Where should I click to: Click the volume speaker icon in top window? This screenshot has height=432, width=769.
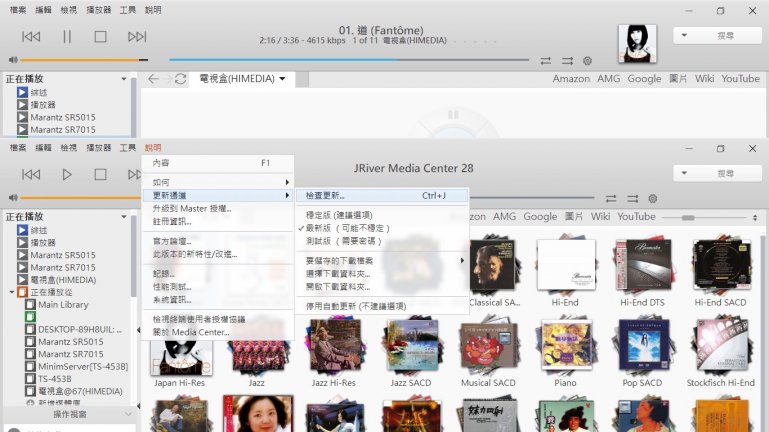coord(13,60)
